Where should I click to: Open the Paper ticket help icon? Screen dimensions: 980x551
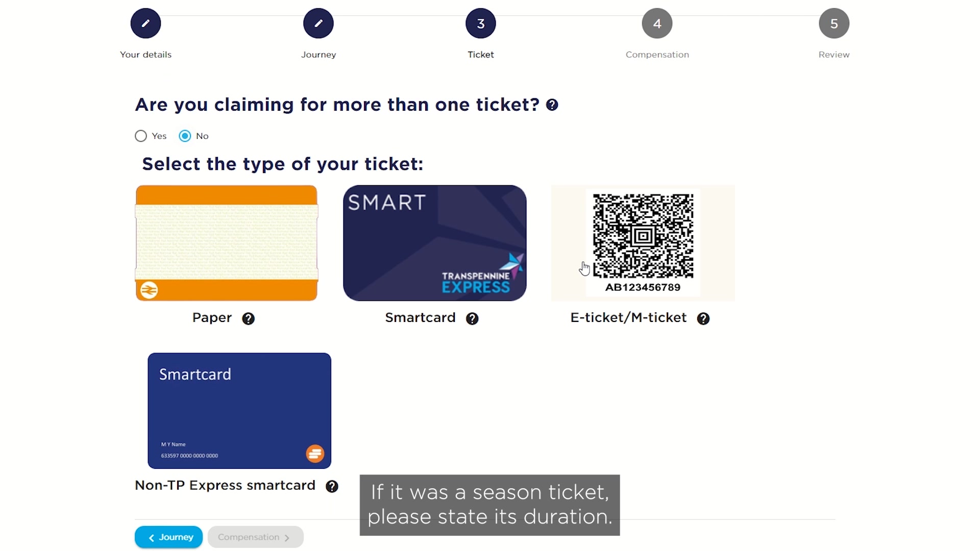click(x=248, y=319)
